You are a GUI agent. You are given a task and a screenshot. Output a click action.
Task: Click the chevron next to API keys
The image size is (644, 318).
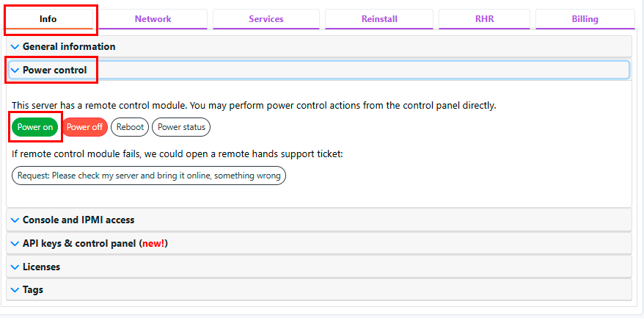[x=15, y=244]
